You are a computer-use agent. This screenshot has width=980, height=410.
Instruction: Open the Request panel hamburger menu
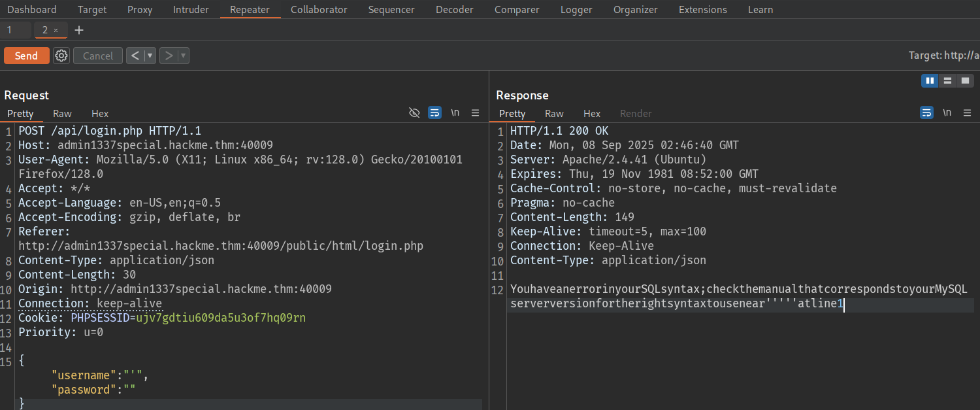click(x=475, y=113)
